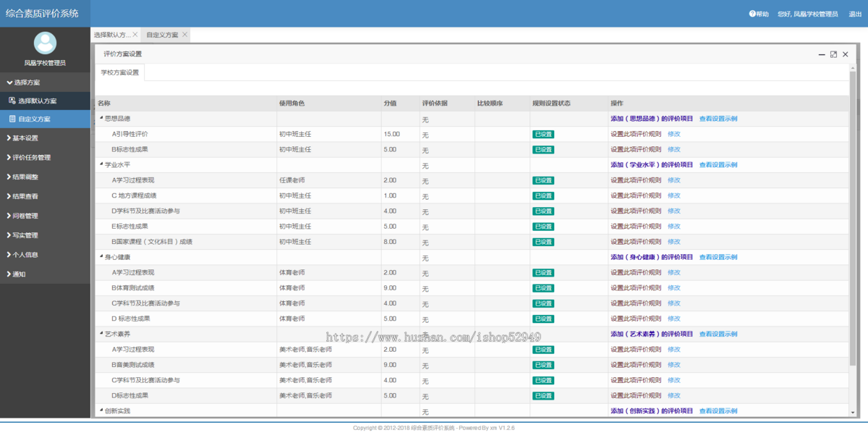This screenshot has width=868, height=438.
Task: Collapse the 选择方案 sidebar section
Action: [x=45, y=83]
